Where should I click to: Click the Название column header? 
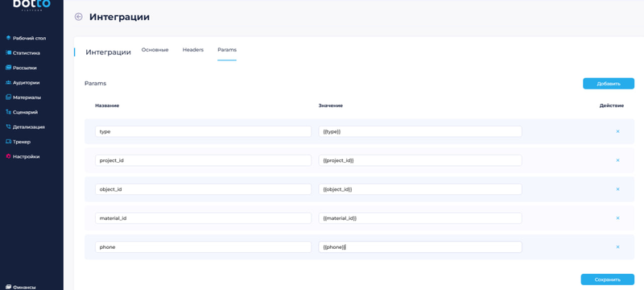[x=107, y=106]
